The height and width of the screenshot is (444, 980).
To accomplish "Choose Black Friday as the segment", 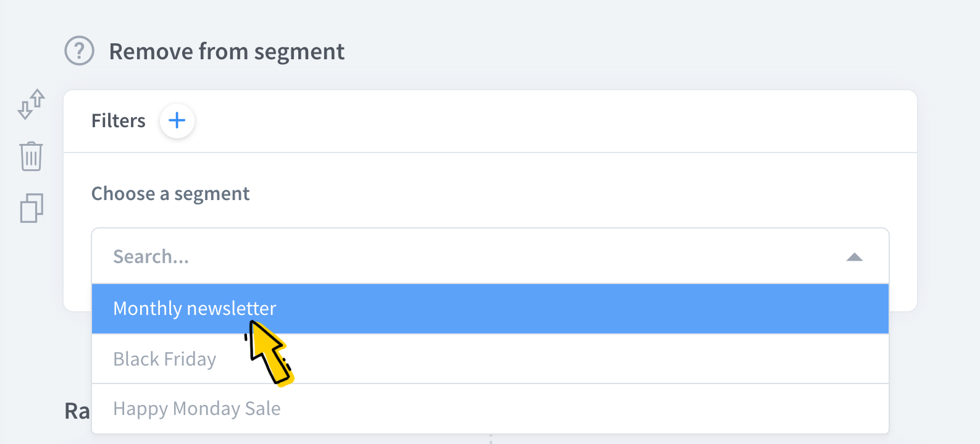I will click(x=164, y=359).
